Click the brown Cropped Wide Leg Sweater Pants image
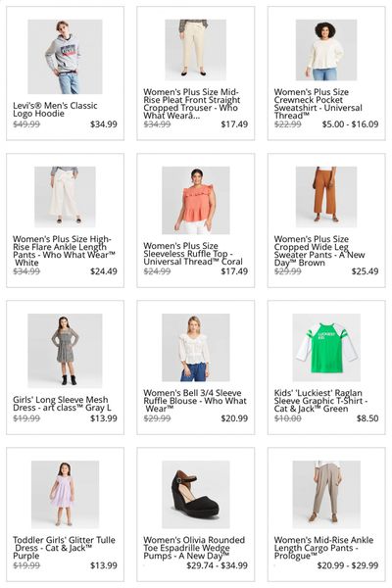 pos(326,197)
